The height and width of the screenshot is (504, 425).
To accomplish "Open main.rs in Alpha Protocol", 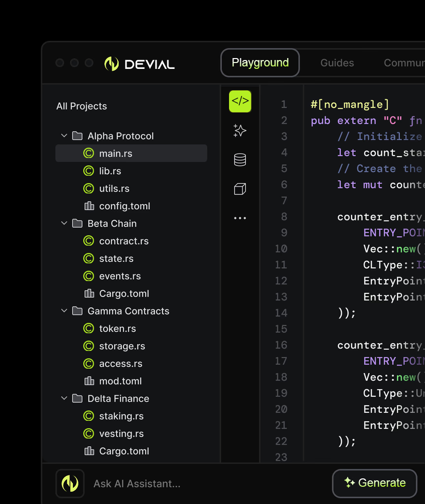I will click(x=131, y=154).
